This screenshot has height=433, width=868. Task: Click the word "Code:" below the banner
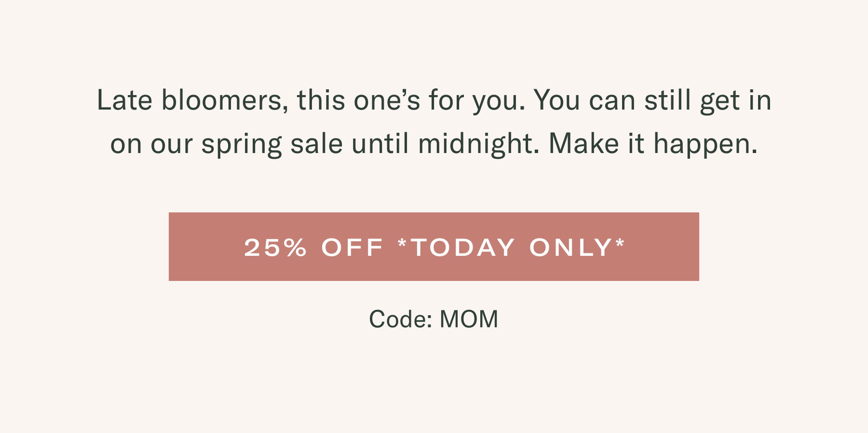pyautogui.click(x=401, y=319)
